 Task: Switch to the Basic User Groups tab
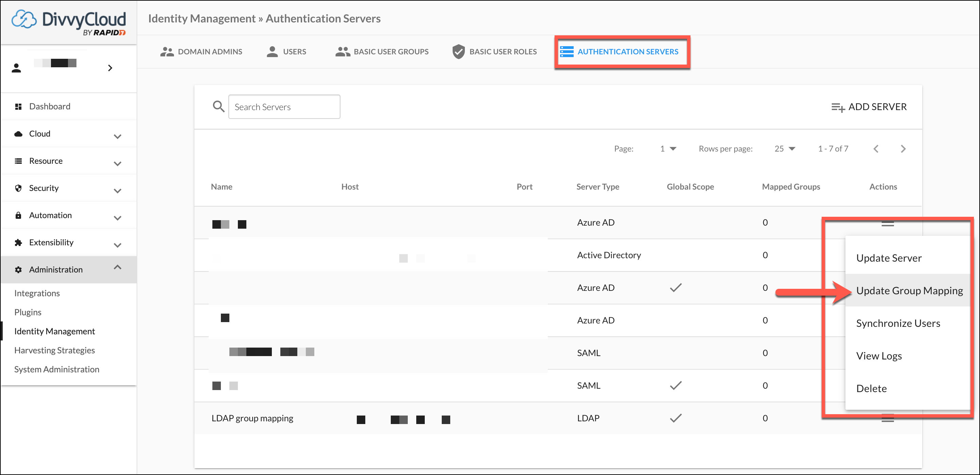[382, 52]
